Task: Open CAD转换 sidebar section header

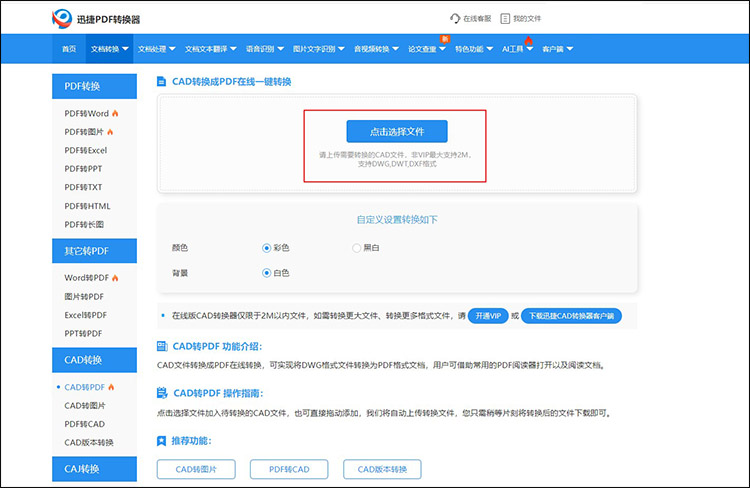Action: [x=94, y=360]
